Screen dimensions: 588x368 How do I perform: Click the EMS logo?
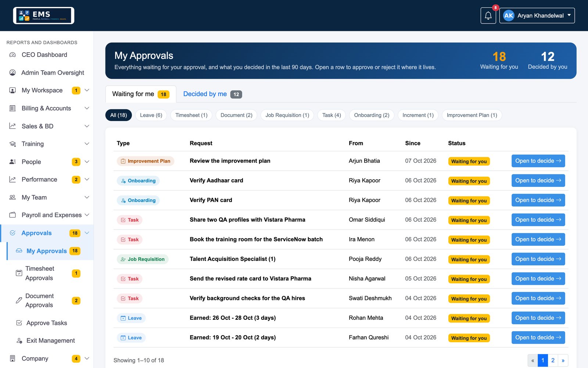(x=44, y=15)
